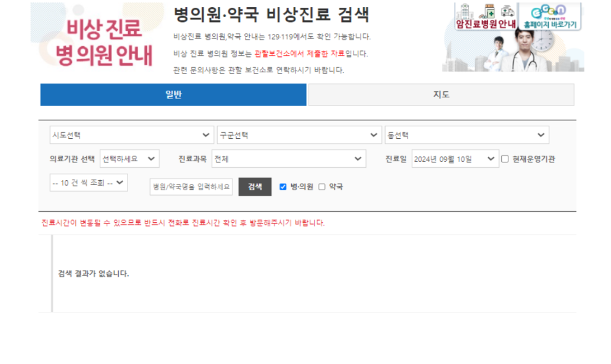Click the ambulance icon in the top banner
Screen dimensions: 611x364
pyautogui.click(x=508, y=11)
